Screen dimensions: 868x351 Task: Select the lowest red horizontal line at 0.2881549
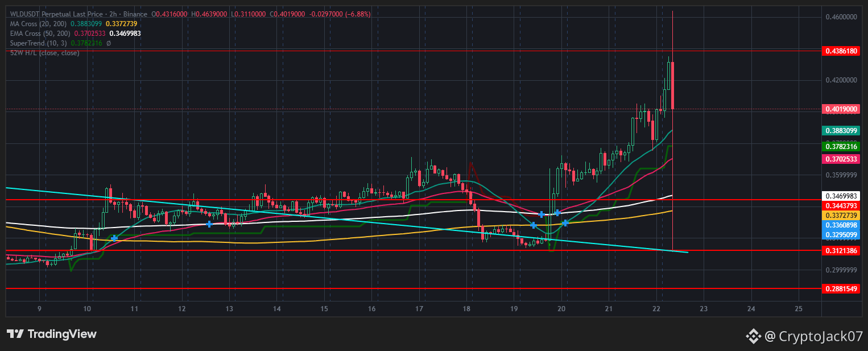click(x=414, y=289)
